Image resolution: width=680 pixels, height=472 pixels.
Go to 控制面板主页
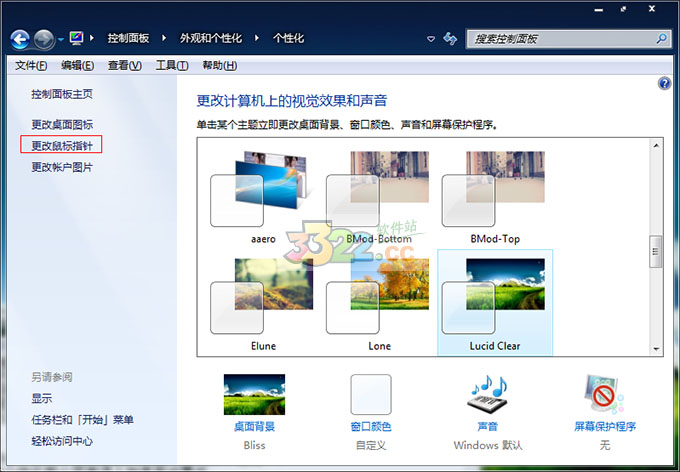tap(62, 94)
